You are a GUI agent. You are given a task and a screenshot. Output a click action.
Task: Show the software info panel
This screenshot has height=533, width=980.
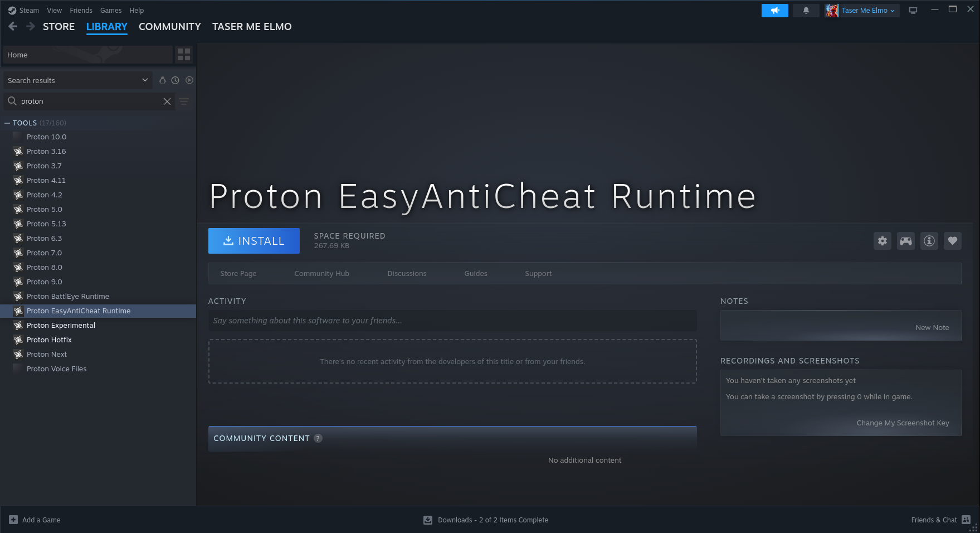point(929,241)
